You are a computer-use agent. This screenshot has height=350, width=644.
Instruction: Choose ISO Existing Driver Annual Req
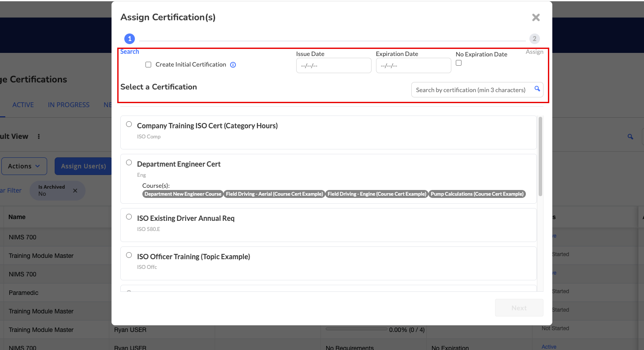pos(129,217)
